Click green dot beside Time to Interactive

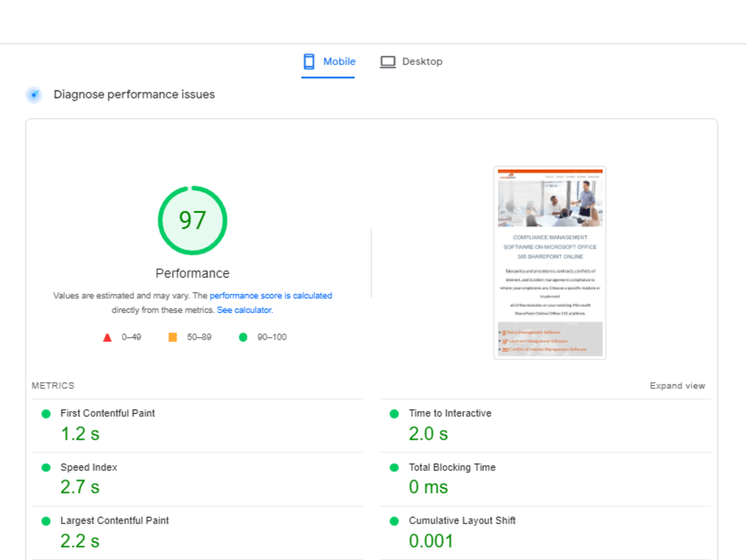tap(394, 414)
